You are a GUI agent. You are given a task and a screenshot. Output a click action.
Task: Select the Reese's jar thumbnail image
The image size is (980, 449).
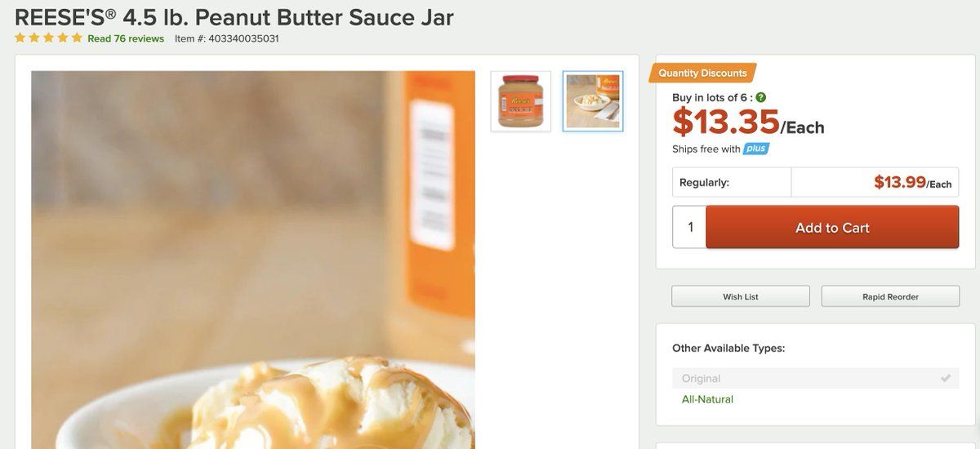coord(521,101)
